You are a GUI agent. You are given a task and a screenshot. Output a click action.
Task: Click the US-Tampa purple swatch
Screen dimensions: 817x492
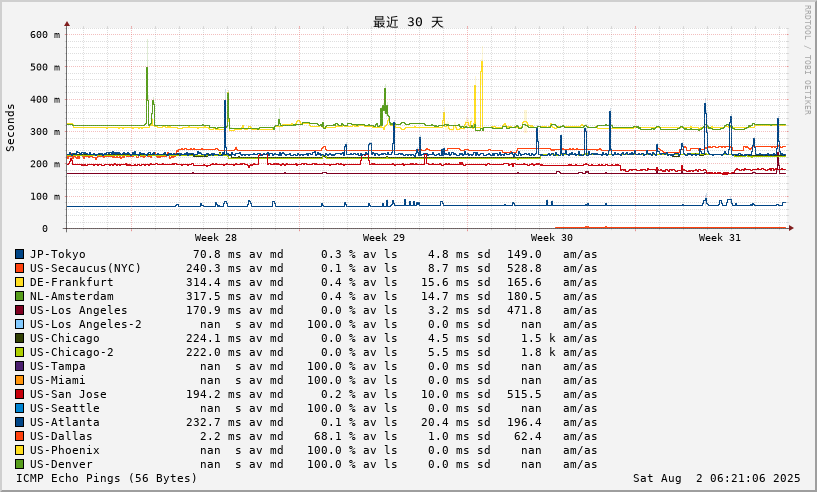pos(19,366)
